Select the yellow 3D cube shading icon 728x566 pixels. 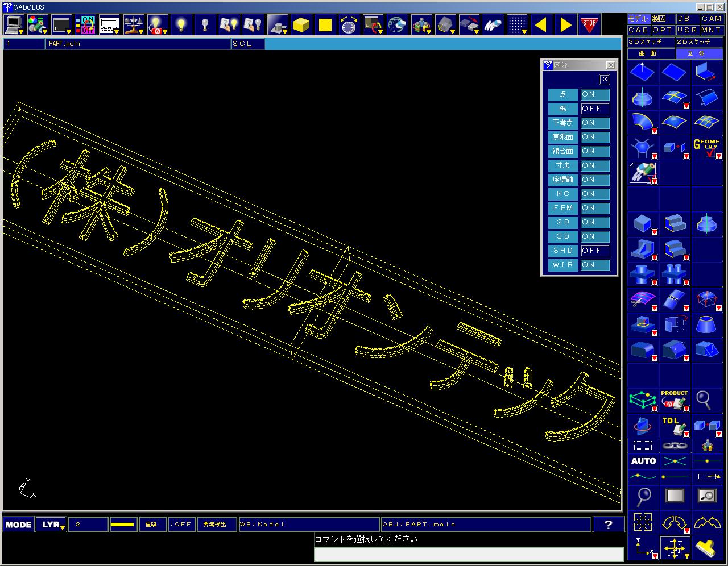[301, 24]
